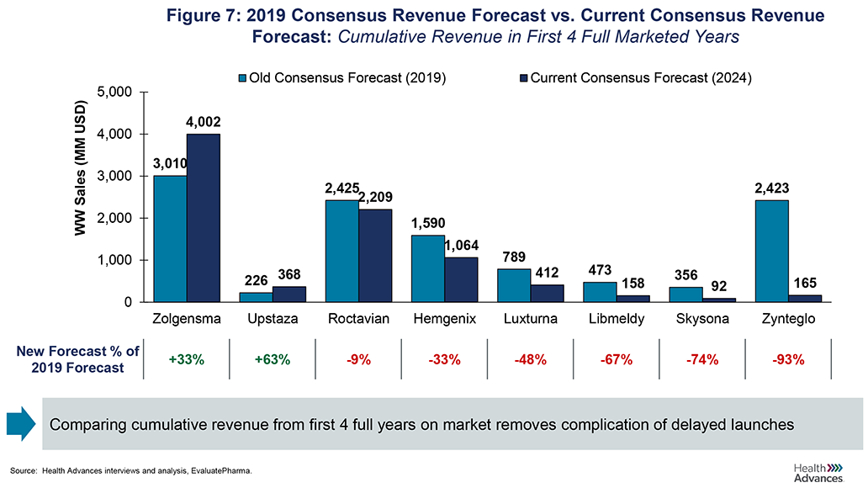Click the Health Advances logo
Image resolution: width=868 pixels, height=488 pixels.
[x=818, y=473]
